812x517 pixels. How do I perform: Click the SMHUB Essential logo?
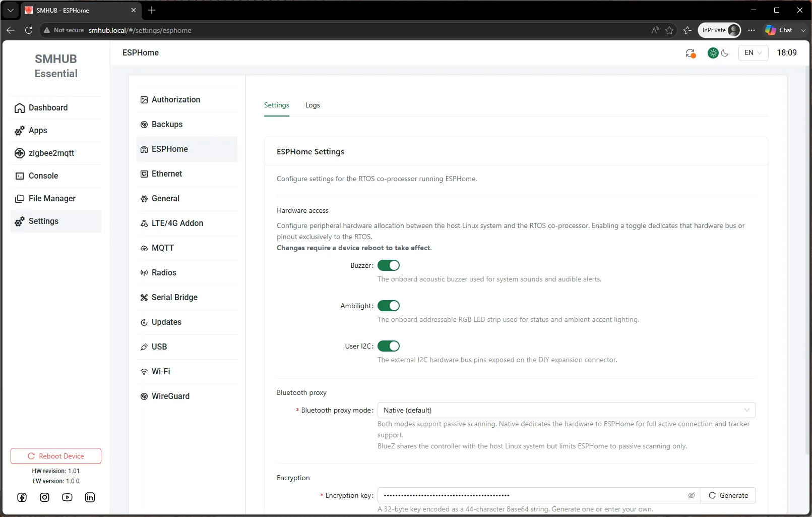pos(56,66)
